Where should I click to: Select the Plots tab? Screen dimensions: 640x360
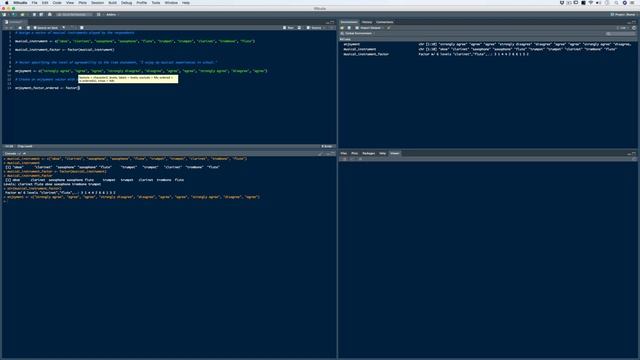pos(354,153)
